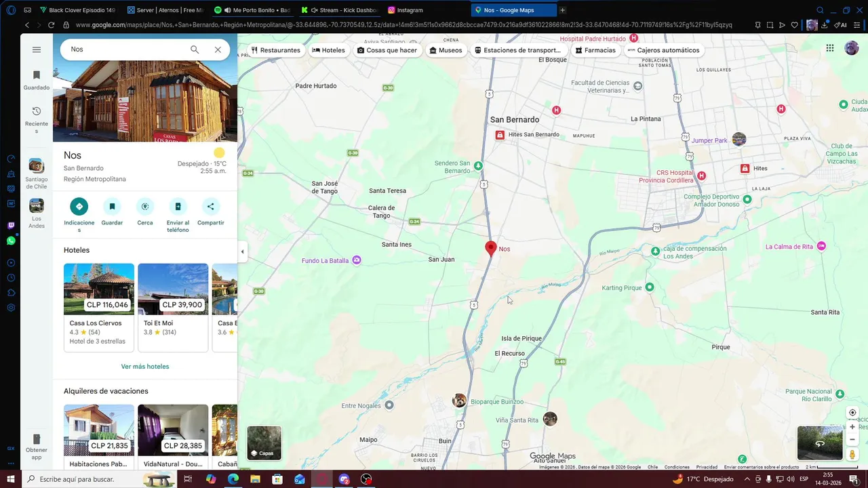Select the Cajeros automáticos chip
The image size is (868, 488).
click(x=663, y=50)
